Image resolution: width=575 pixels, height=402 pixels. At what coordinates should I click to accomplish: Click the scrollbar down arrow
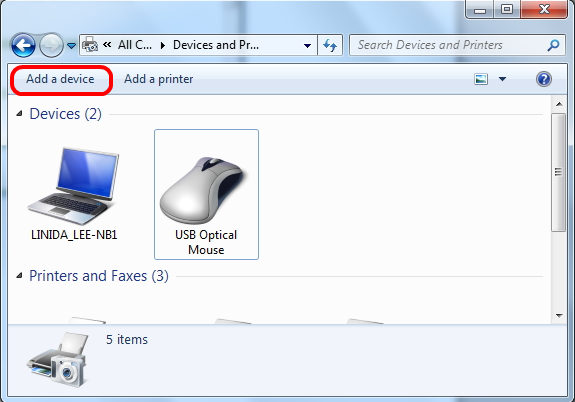[559, 315]
